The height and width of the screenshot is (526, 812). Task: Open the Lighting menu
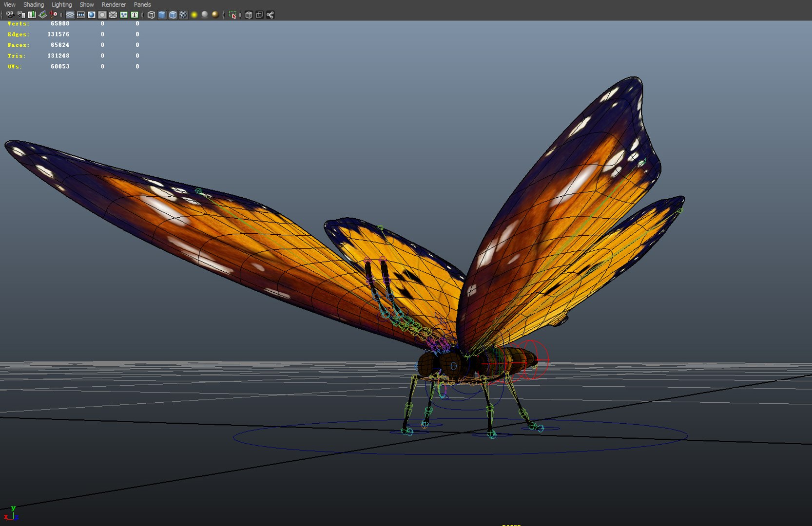pos(61,4)
